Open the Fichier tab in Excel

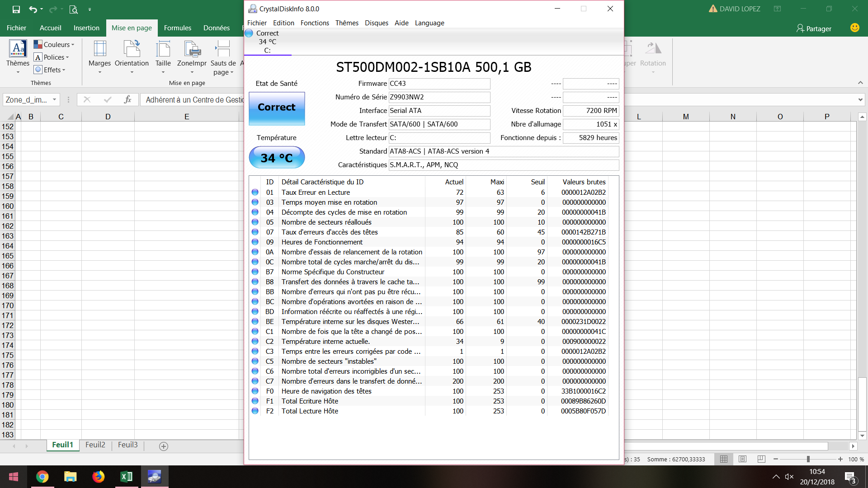pos(17,28)
